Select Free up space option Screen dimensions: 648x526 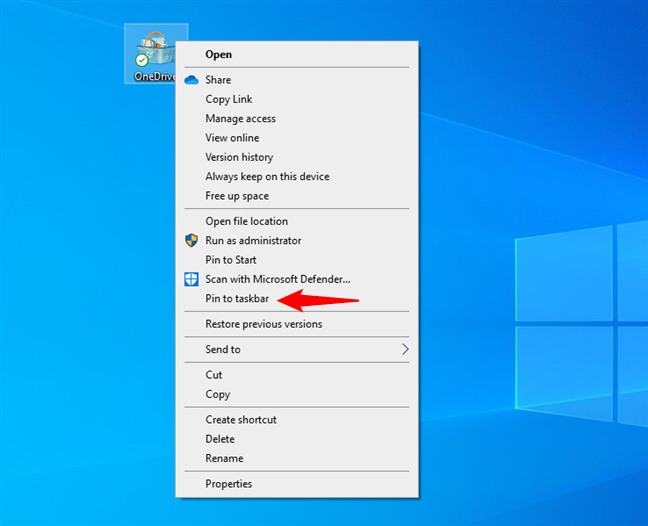297,196
